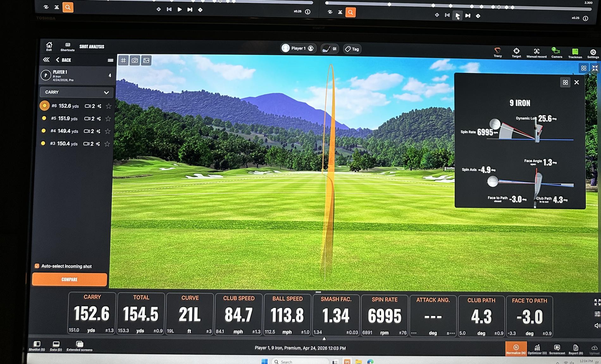This screenshot has width=601, height=364.
Task: Click the Tag button
Action: coord(352,49)
